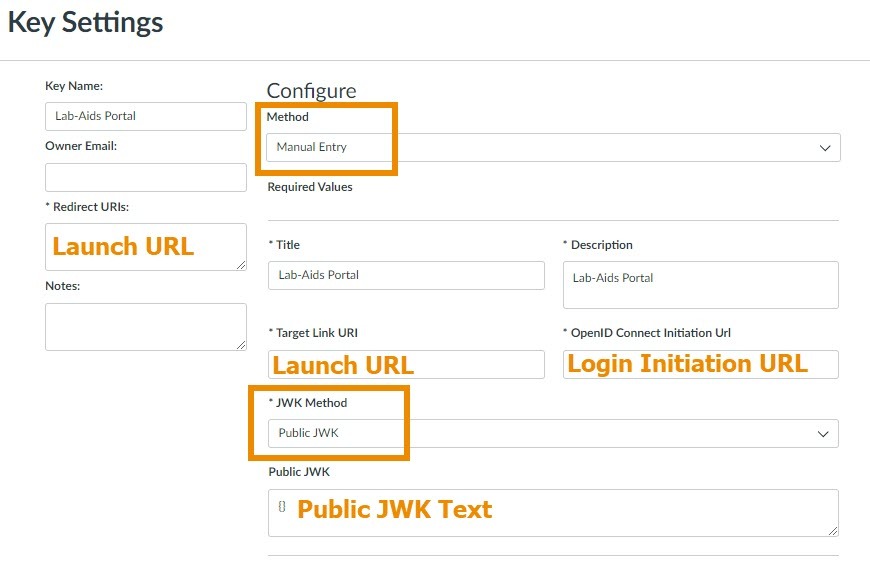870x577 pixels.
Task: Click the Required Values label
Action: 310,187
